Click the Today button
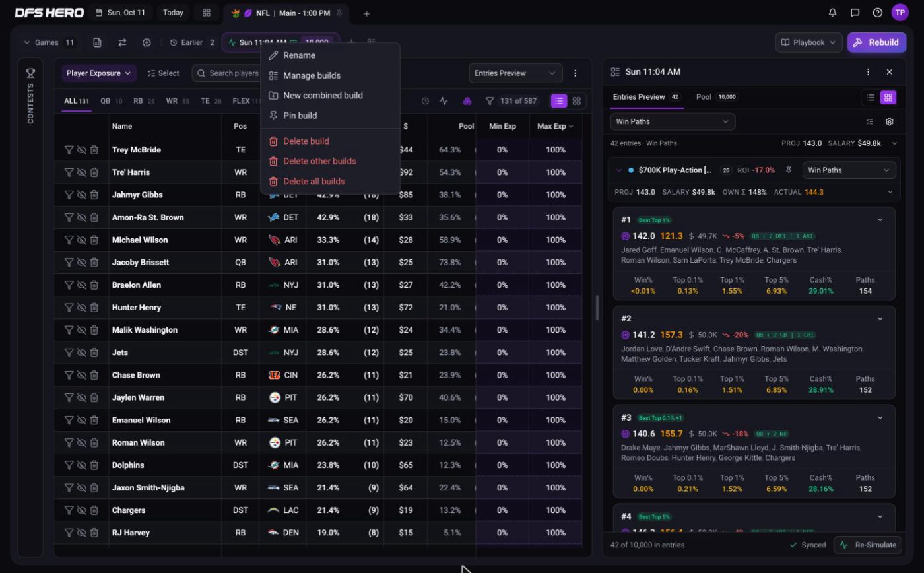 click(x=173, y=13)
